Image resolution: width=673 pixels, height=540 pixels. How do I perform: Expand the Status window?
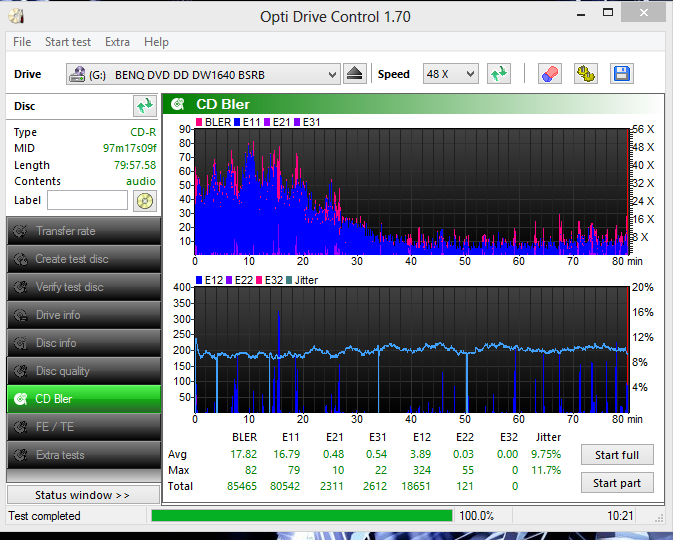pos(84,495)
